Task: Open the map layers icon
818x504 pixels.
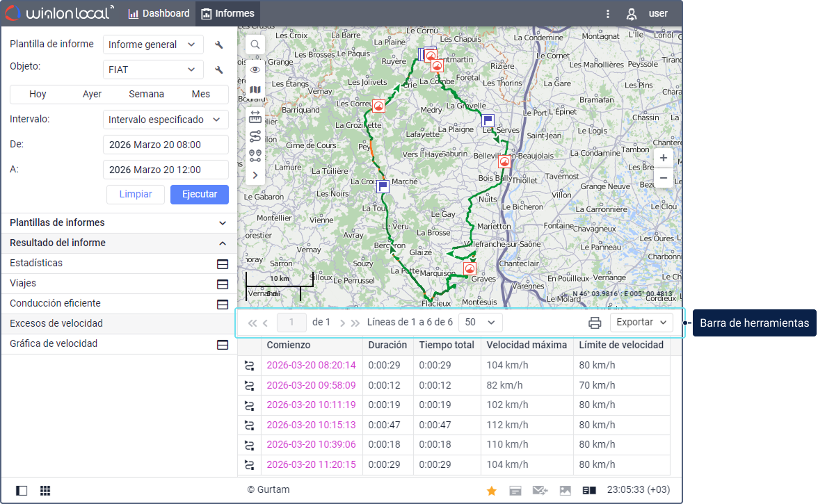Action: [x=255, y=90]
